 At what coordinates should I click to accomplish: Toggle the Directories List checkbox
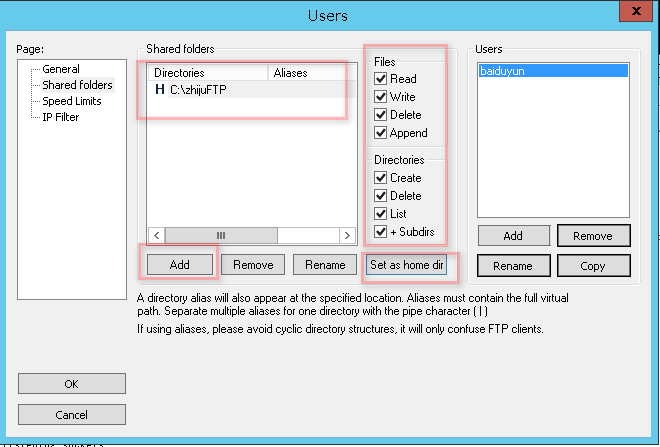point(381,214)
